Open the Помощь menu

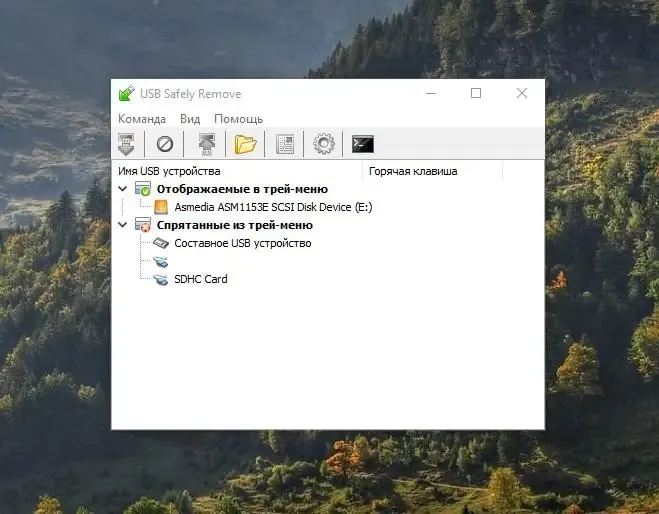pyautogui.click(x=238, y=119)
